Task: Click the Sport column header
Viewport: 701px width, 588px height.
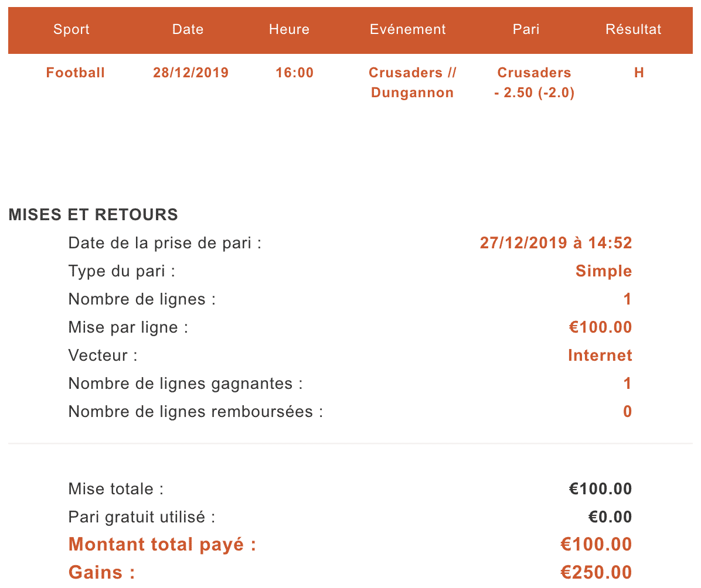Action: 72,29
